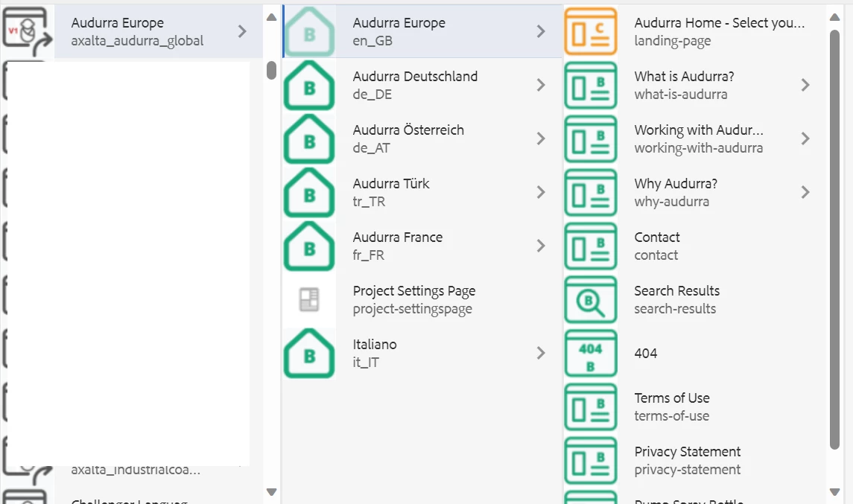Select the Working with Audur... text

coord(699,138)
